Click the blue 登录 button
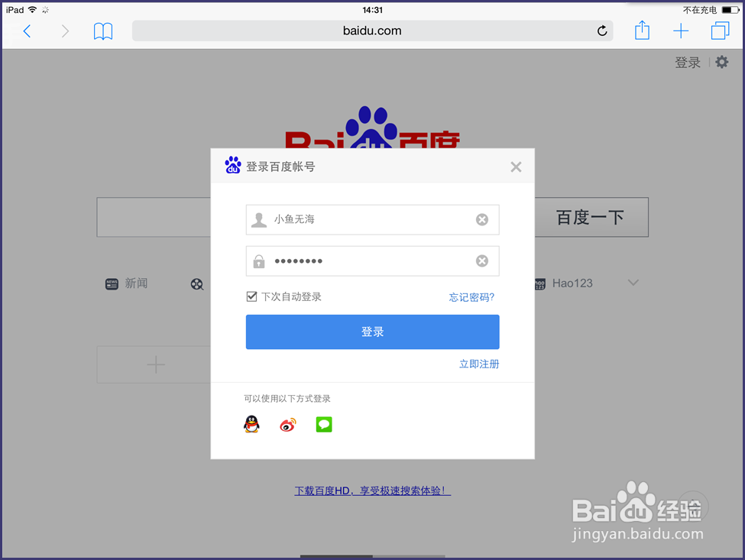This screenshot has width=745, height=560. tap(373, 332)
